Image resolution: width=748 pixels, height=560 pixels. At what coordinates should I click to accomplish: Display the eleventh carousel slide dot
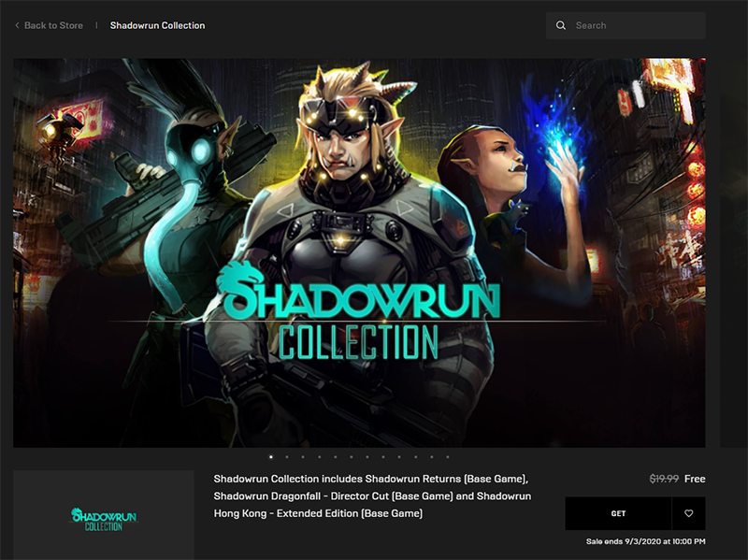tap(432, 457)
